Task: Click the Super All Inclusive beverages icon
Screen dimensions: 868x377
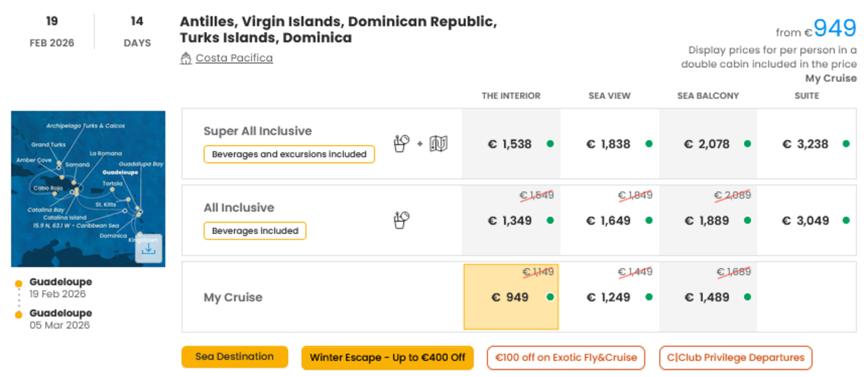Action: [401, 143]
